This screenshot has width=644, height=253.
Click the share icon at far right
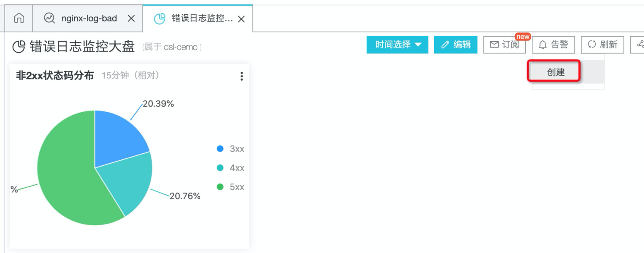(640, 44)
